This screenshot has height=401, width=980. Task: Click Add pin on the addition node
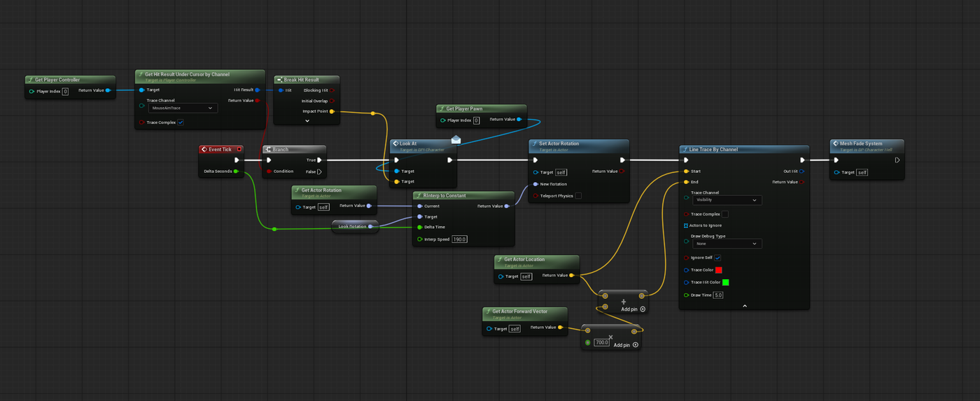[633, 309]
